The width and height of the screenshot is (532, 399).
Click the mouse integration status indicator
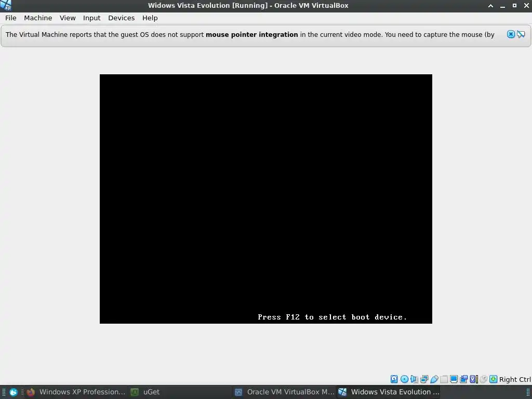(x=484, y=379)
